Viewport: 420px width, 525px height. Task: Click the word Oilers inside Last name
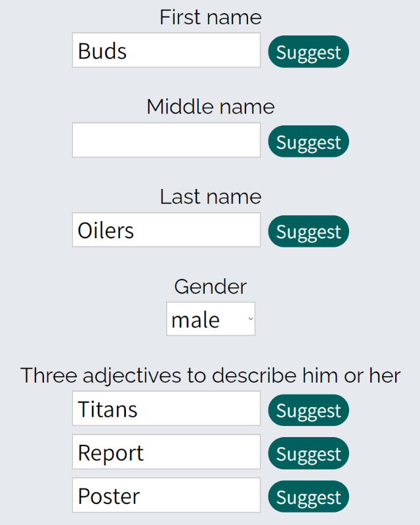[x=106, y=230]
